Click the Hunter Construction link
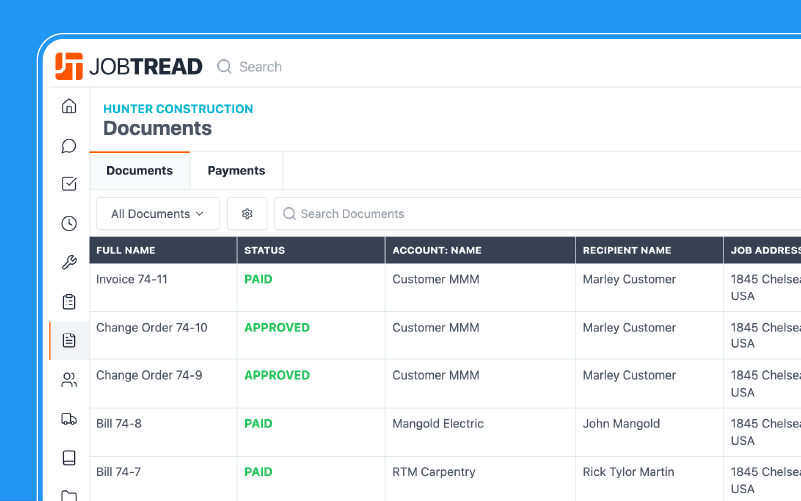The width and height of the screenshot is (801, 501). [x=178, y=109]
